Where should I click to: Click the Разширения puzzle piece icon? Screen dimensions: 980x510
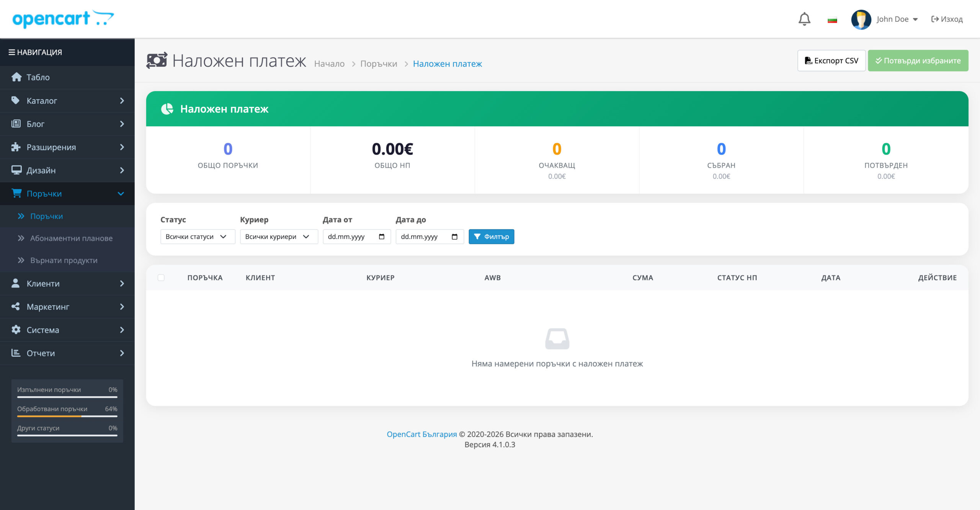coord(16,147)
